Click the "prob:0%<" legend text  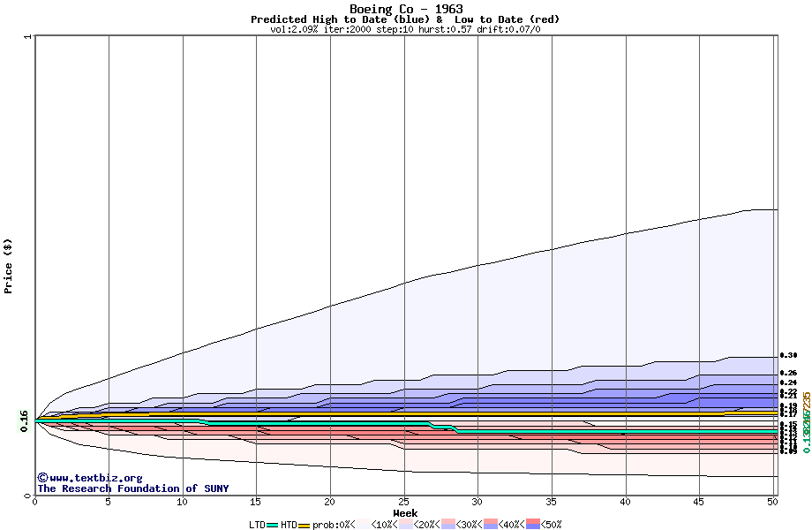pyautogui.click(x=334, y=525)
